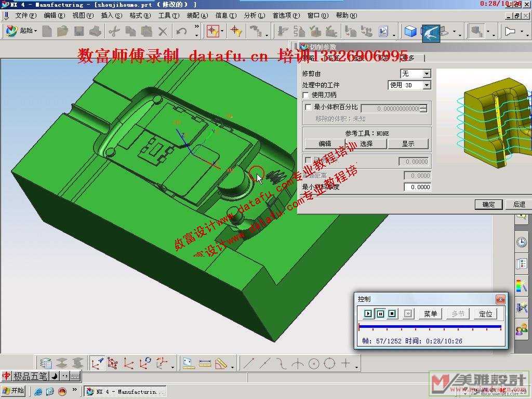Click the Open folder icon
Screen dimensions: 532x399
coord(62,32)
